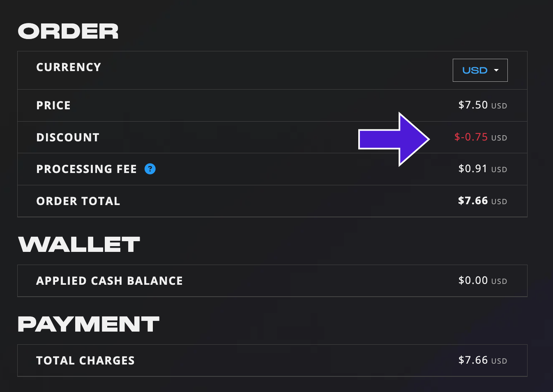The height and width of the screenshot is (392, 553).
Task: Click the processing fee help icon
Action: click(x=150, y=169)
